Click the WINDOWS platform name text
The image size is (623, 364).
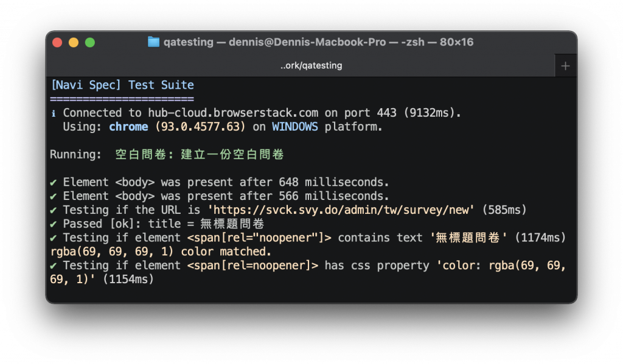295,126
